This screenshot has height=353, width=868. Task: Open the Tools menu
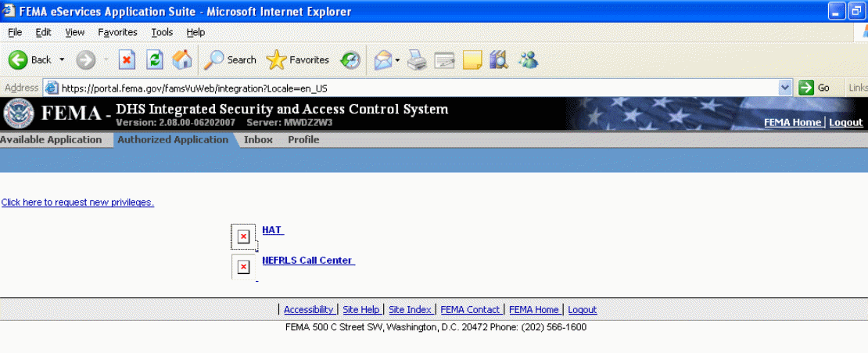pos(162,32)
